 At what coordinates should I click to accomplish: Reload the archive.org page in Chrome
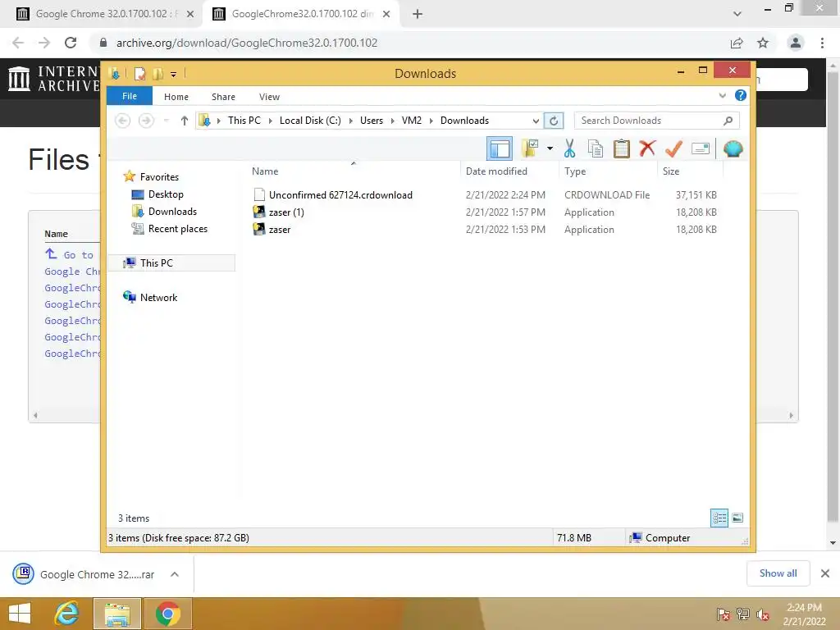pyautogui.click(x=71, y=43)
